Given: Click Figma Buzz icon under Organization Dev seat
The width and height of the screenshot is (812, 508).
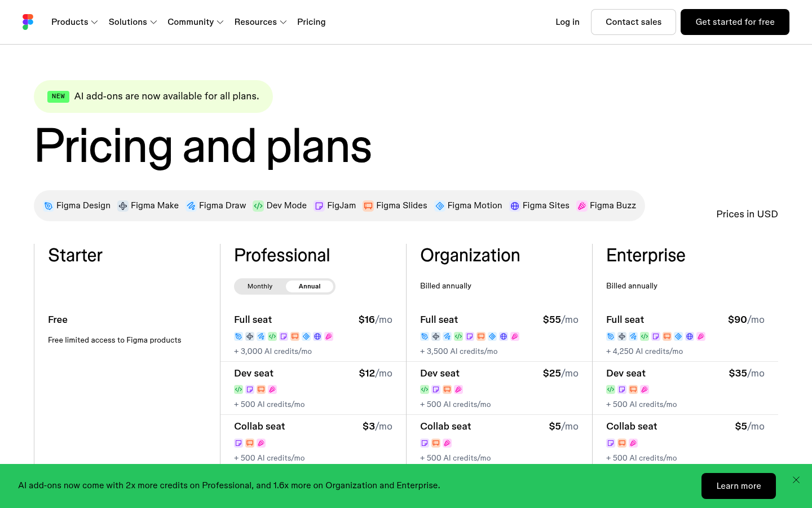Looking at the screenshot, I should pyautogui.click(x=458, y=389).
